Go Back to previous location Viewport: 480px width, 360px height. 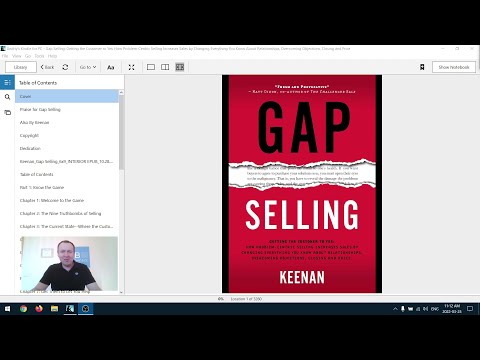click(x=47, y=67)
